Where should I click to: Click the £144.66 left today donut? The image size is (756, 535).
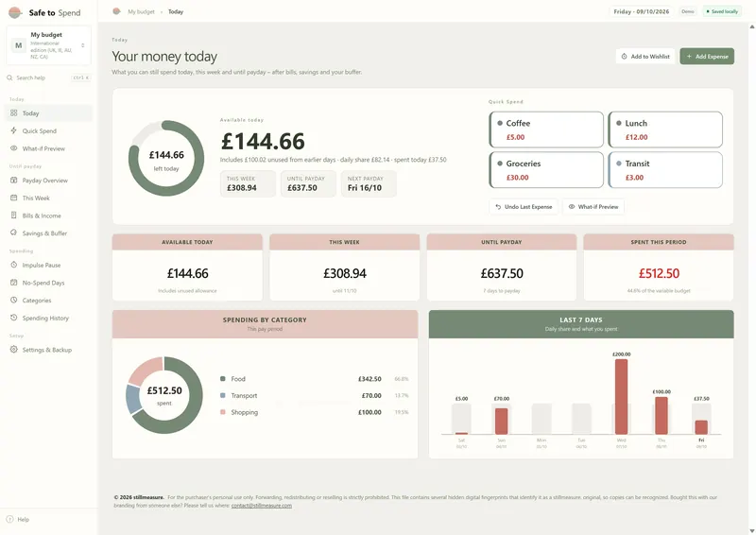point(166,158)
